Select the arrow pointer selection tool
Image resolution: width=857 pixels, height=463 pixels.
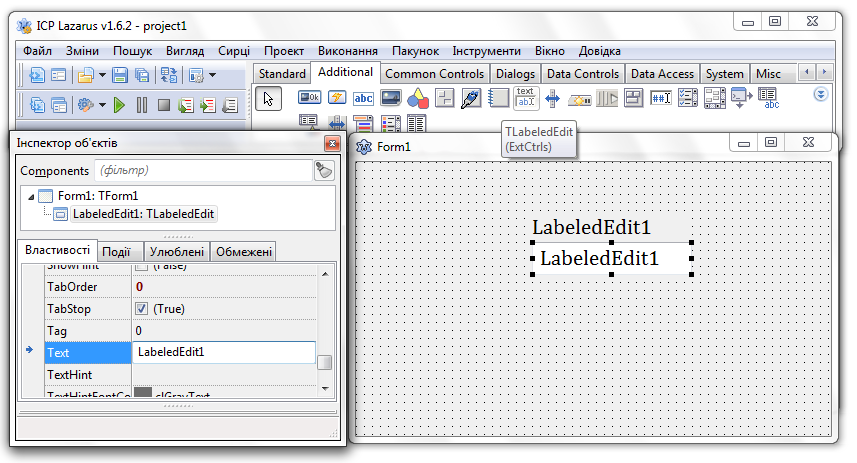pyautogui.click(x=268, y=97)
